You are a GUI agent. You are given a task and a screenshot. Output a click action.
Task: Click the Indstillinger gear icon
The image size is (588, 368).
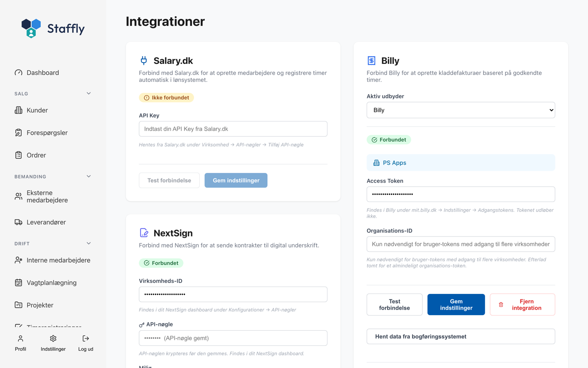tap(53, 339)
